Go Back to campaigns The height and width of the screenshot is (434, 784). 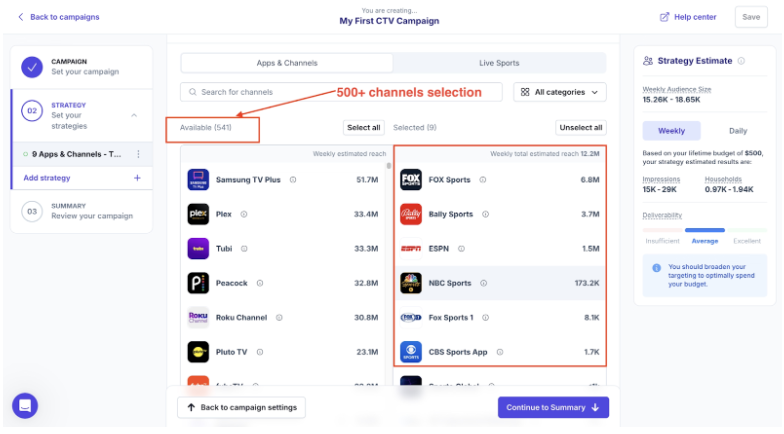58,17
